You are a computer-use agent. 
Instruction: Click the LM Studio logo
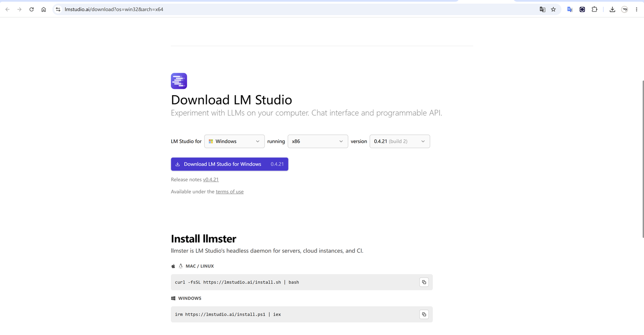pyautogui.click(x=179, y=81)
